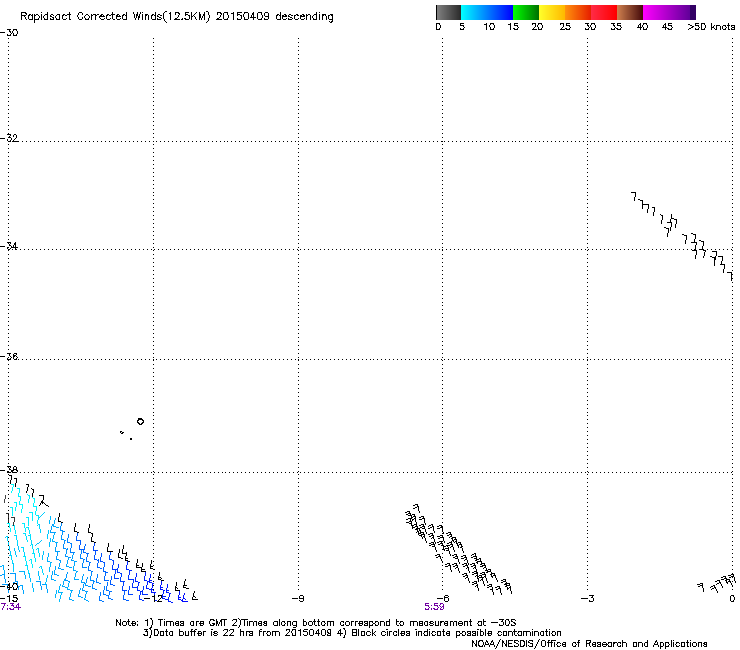Click the cyan 5-10 knots color band
The width and height of the screenshot is (740, 650).
pos(474,12)
